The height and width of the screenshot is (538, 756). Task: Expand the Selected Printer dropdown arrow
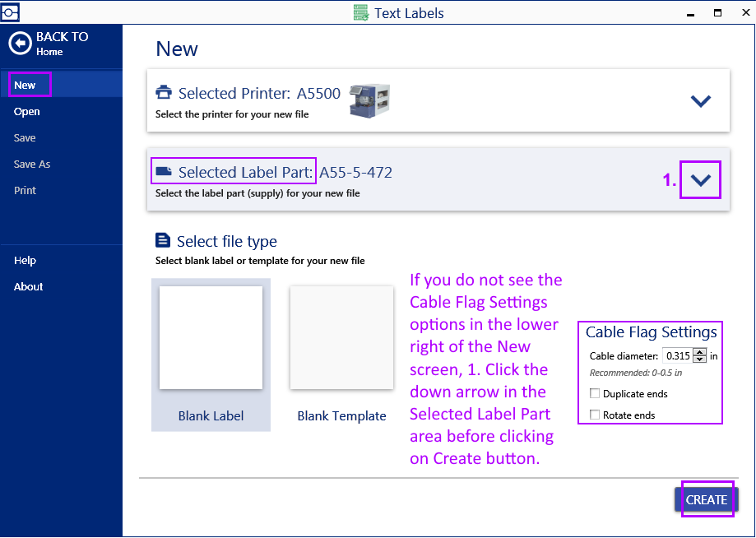point(700,101)
